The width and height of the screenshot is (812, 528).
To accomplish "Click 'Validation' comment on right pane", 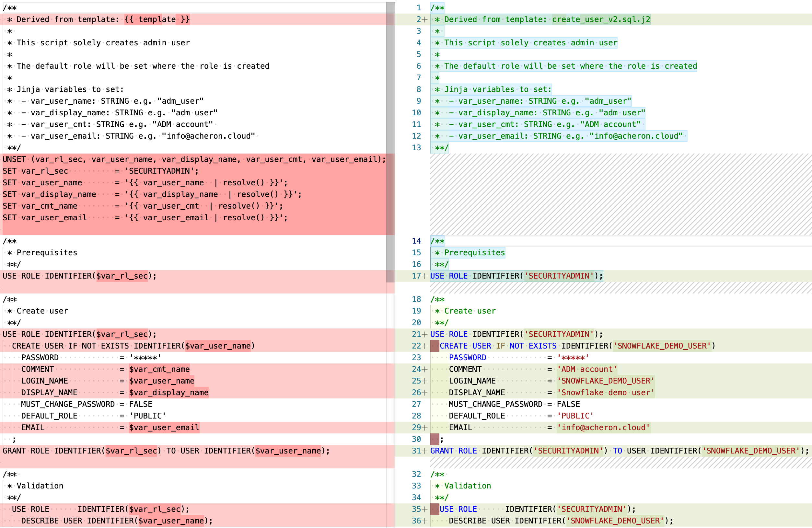I will (468, 486).
